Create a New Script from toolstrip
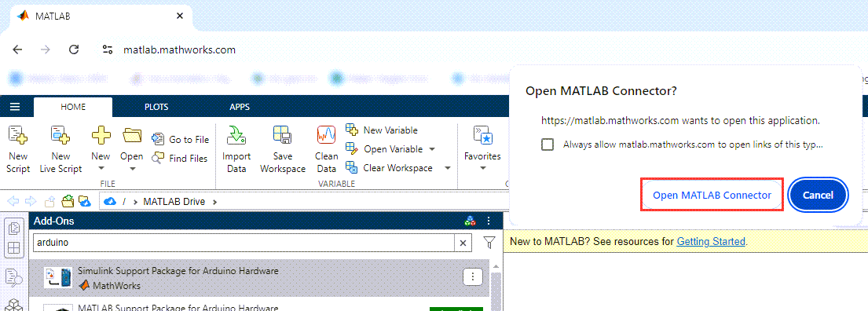The width and height of the screenshot is (868, 311). coord(18,149)
